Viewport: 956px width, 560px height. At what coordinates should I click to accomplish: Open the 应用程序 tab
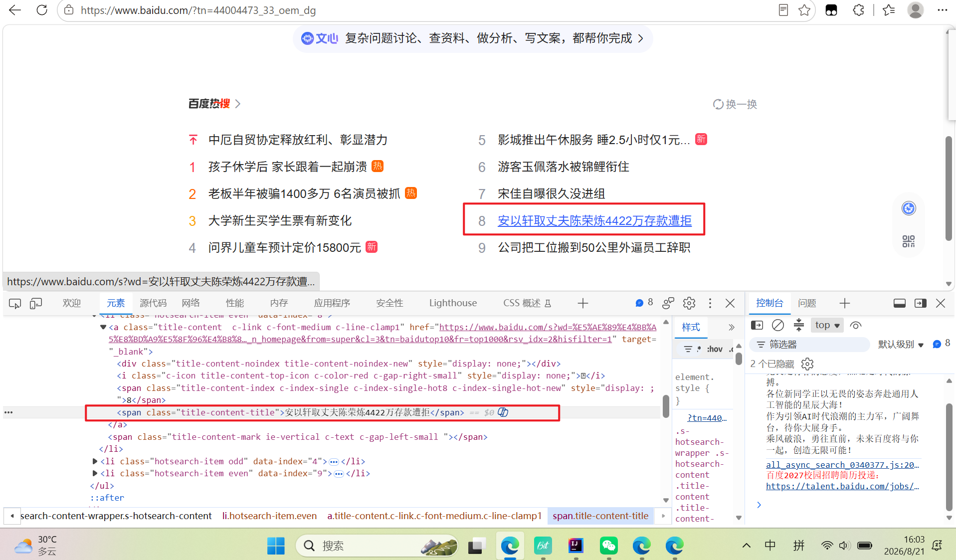332,303
